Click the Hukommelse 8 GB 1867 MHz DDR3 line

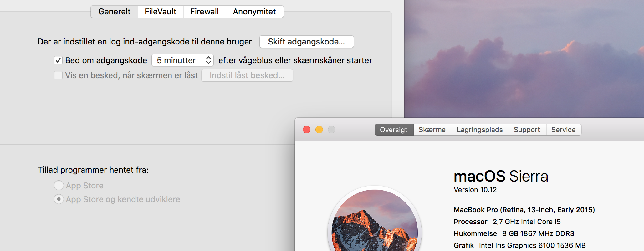pos(514,233)
